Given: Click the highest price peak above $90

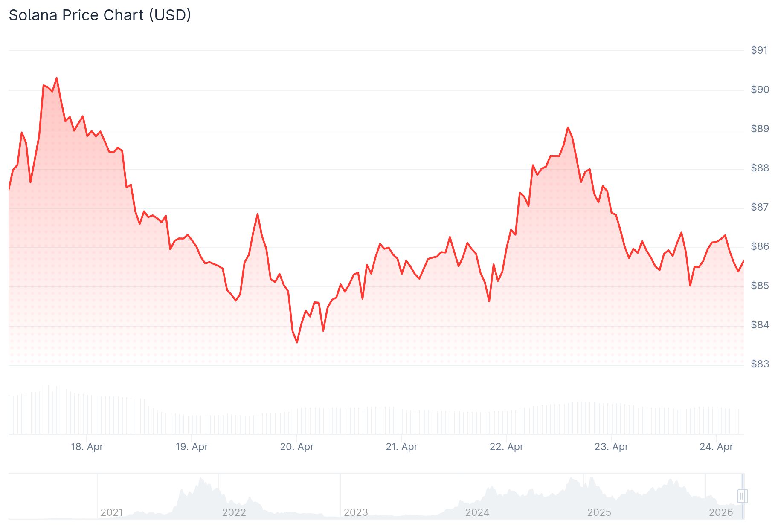Looking at the screenshot, I should [x=56, y=78].
